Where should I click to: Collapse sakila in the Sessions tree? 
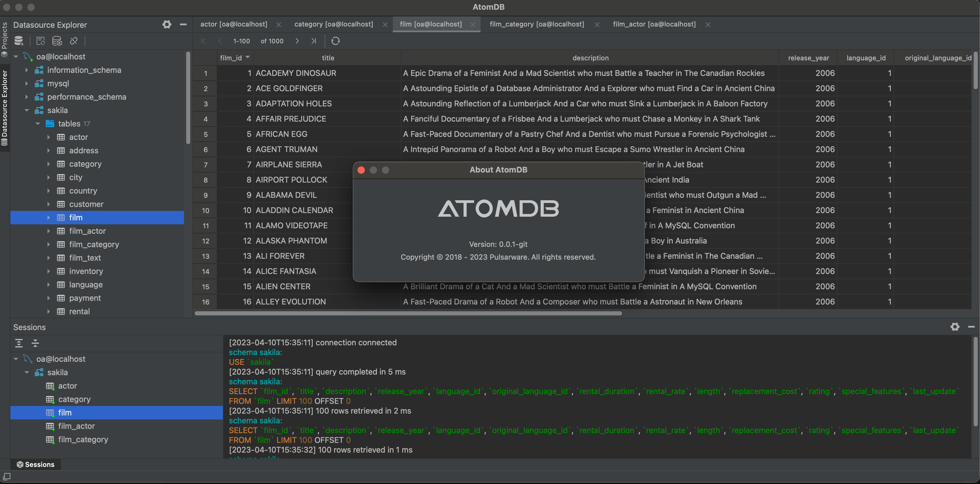pos(26,372)
